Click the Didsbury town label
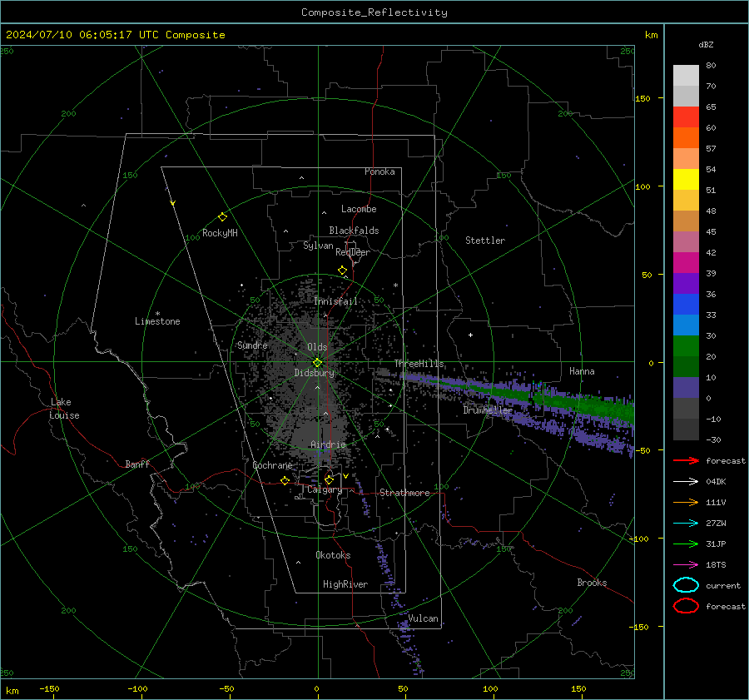Screen dimensions: 749x700 (x=314, y=373)
